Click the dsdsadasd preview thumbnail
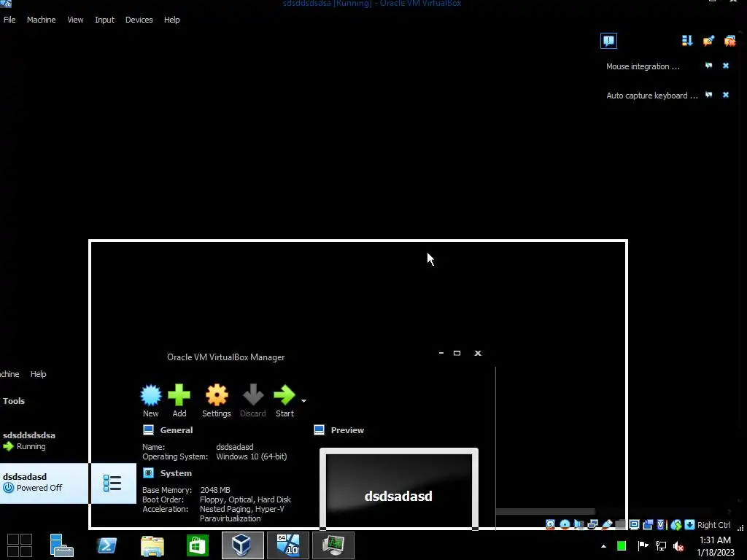The width and height of the screenshot is (747, 560). 399,488
